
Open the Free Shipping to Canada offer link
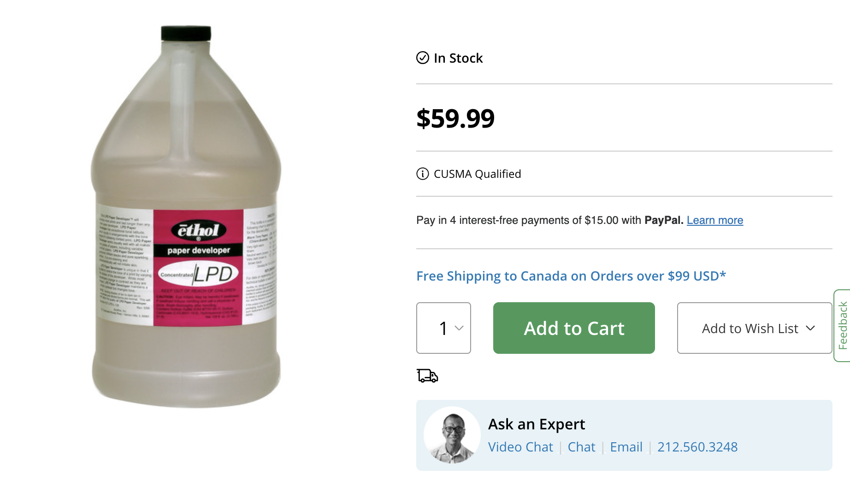click(571, 276)
